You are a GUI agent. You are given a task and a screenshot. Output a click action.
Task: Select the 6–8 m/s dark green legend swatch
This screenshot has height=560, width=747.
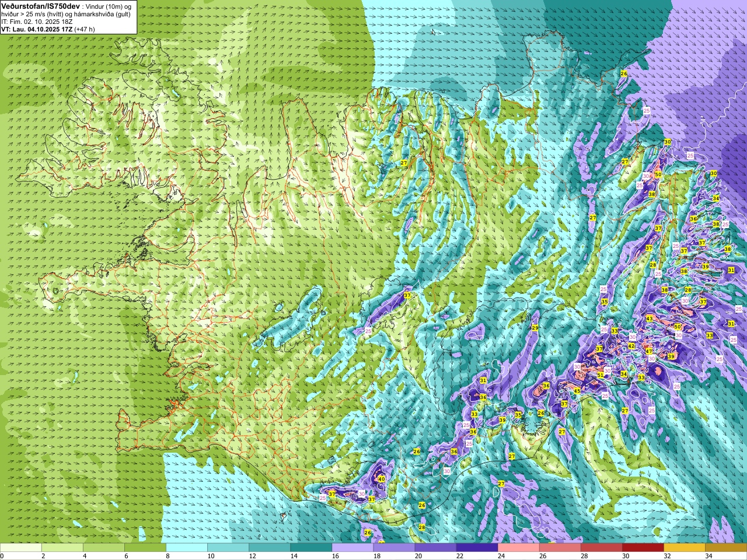tap(145, 548)
